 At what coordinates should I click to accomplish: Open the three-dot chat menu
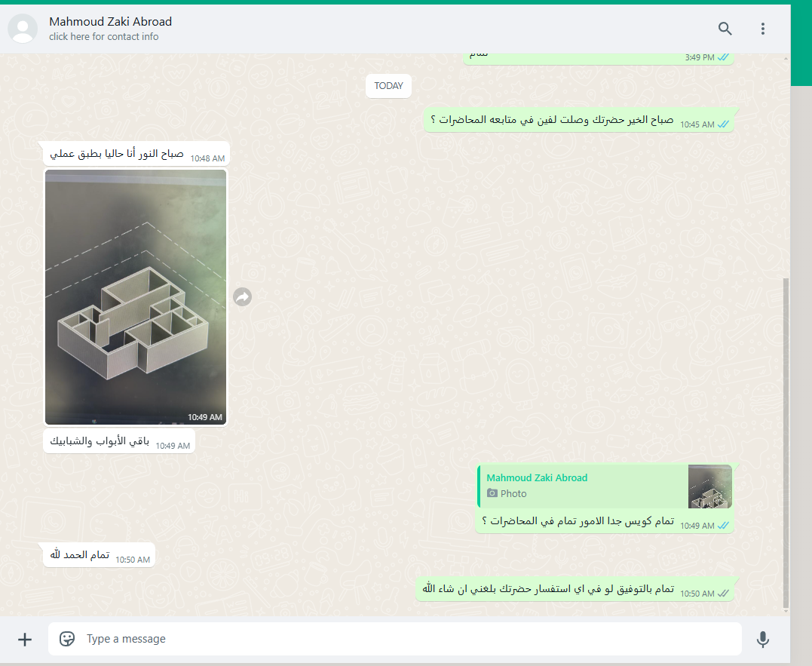tap(763, 29)
